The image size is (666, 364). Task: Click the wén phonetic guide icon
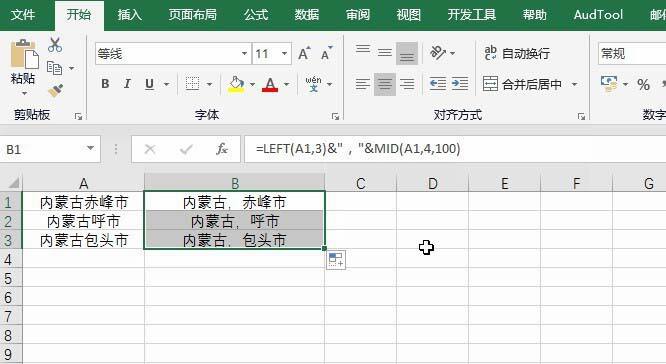click(313, 84)
